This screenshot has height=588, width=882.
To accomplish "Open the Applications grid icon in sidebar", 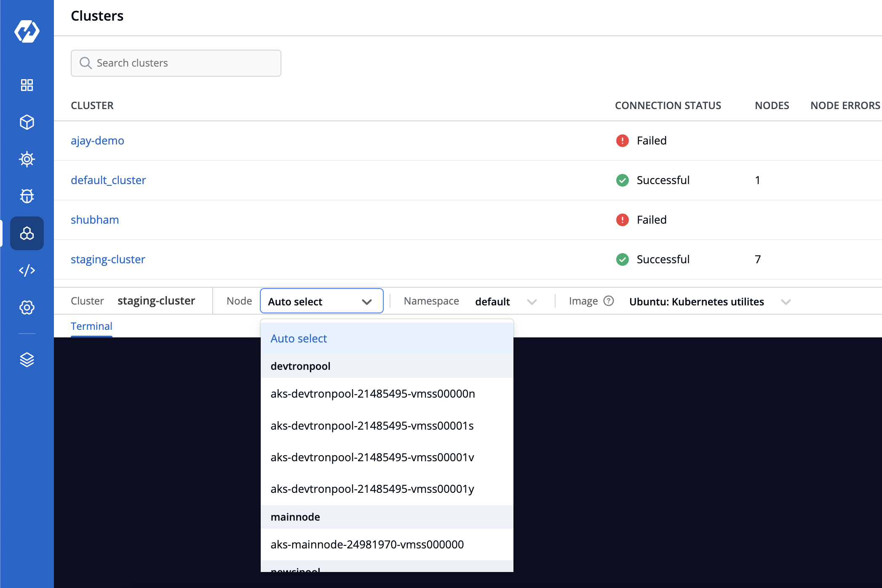I will 27,85.
